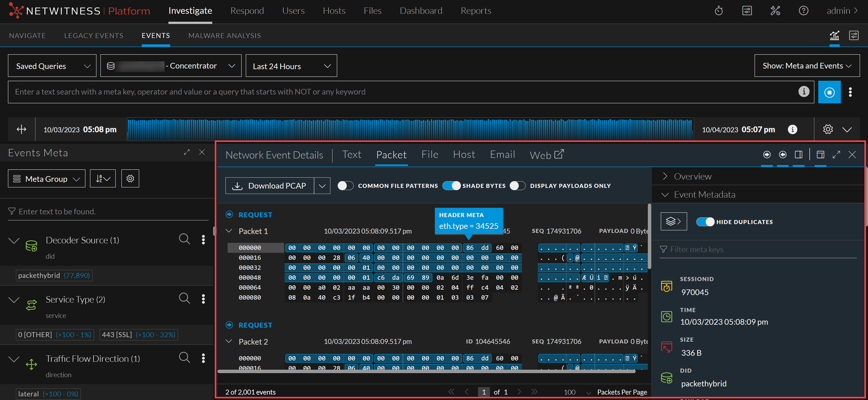Screen dimensions: 868x400
Task: Open the Hosts menu
Action: coord(334,11)
